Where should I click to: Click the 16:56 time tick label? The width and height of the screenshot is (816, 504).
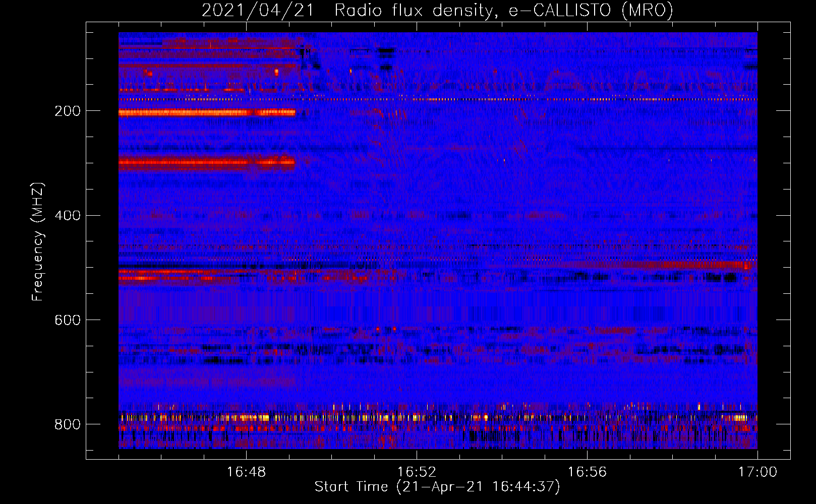coord(587,472)
